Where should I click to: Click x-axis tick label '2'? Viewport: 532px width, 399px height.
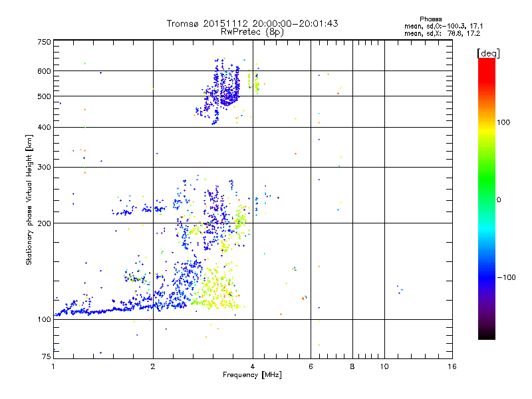point(153,366)
